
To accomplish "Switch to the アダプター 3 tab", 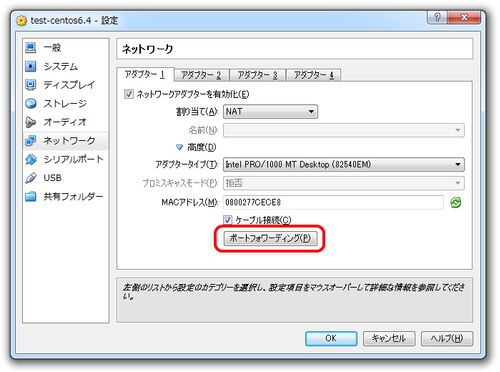I will [258, 75].
